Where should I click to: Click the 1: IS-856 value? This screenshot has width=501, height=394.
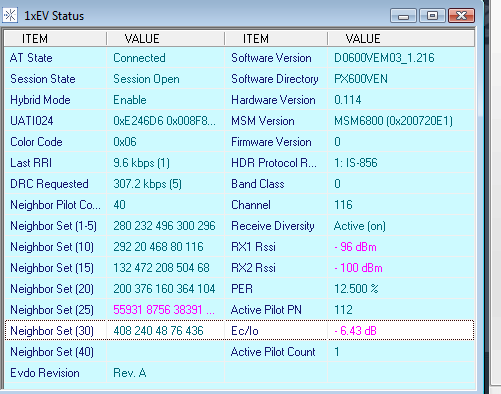(356, 163)
